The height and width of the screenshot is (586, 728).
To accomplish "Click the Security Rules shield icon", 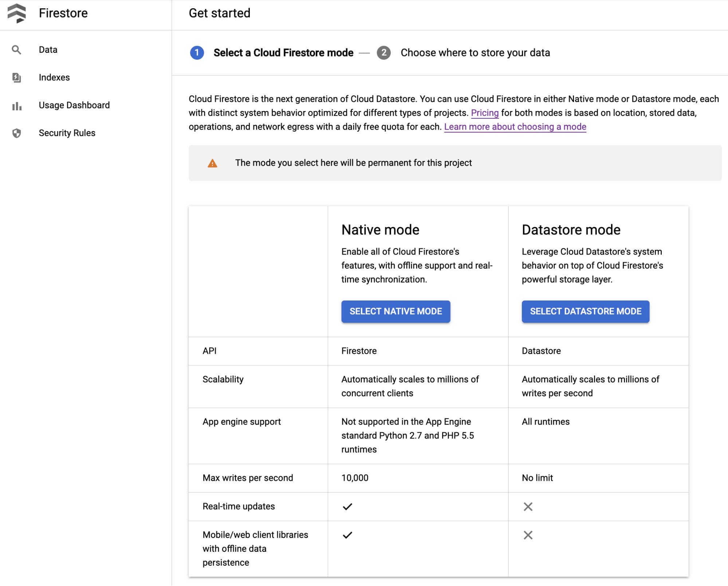I will [x=16, y=133].
